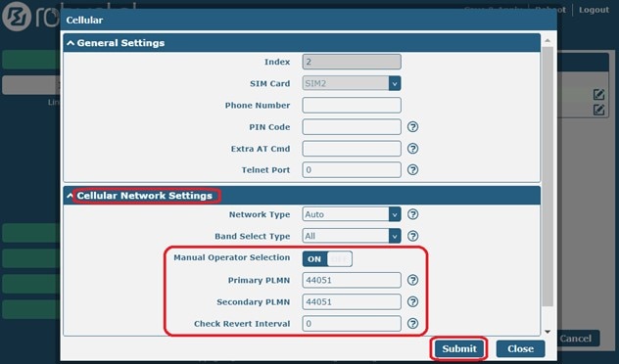Click the Logout link

pos(594,10)
